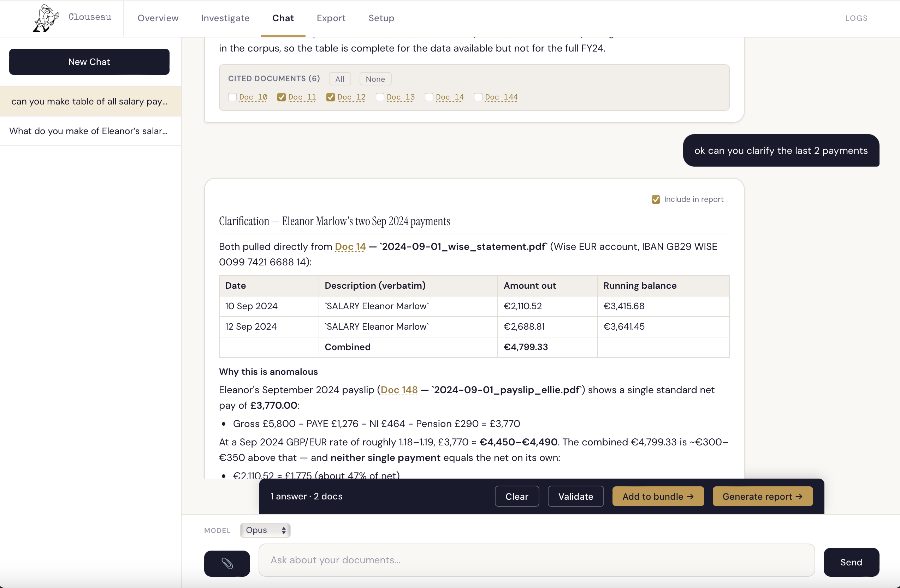The width and height of the screenshot is (900, 588).
Task: Go to the Export tab
Action: (331, 18)
